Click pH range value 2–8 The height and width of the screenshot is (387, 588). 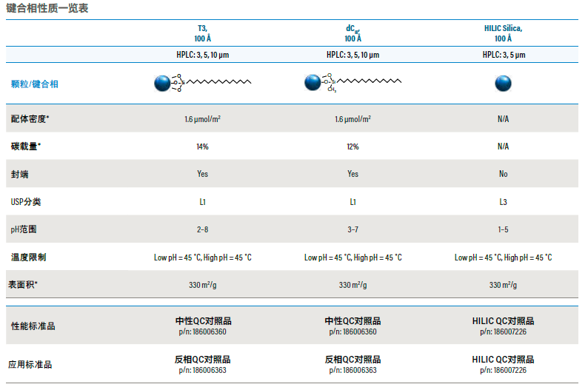coord(202,229)
